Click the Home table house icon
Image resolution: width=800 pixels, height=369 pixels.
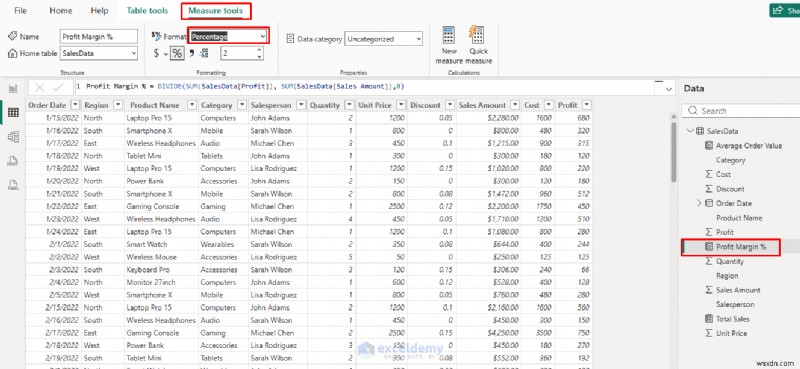pyautogui.click(x=13, y=53)
